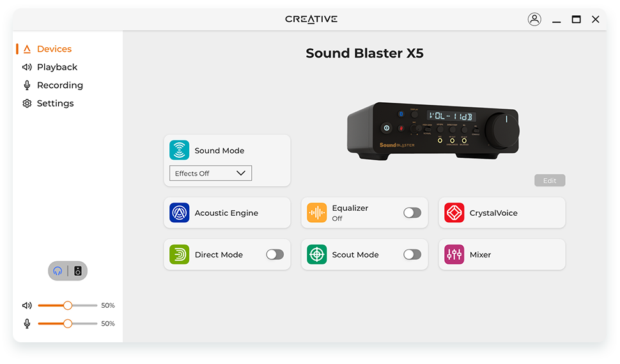This screenshot has width=620, height=364.
Task: Open Settings from the sidebar
Action: tap(55, 103)
